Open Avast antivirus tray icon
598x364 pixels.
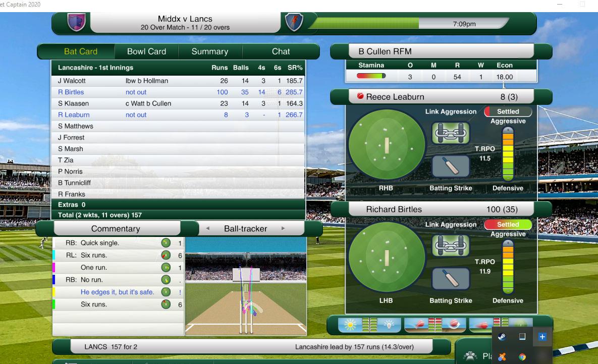(x=502, y=357)
